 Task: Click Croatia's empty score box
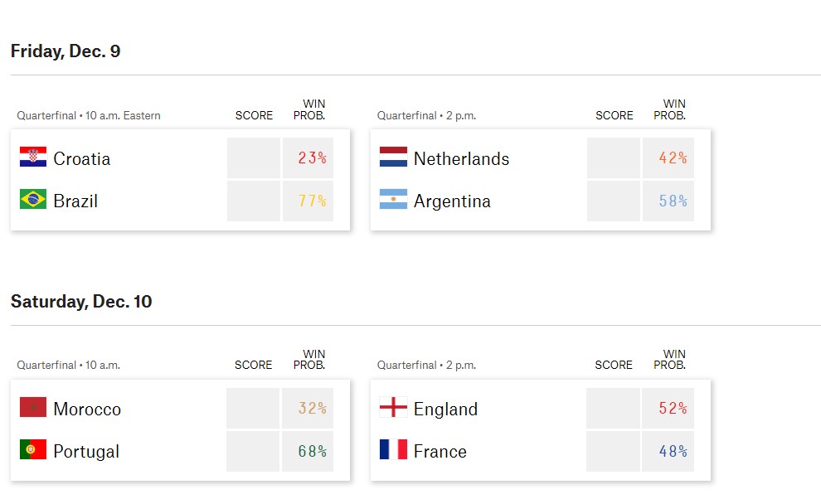[254, 158]
